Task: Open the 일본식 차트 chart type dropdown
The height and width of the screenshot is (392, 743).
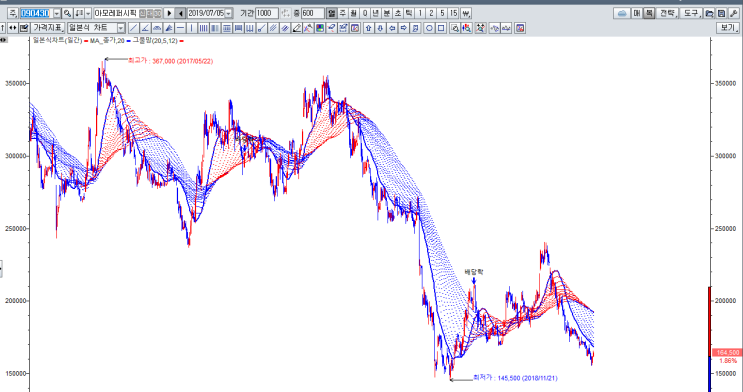Action: 121,28
